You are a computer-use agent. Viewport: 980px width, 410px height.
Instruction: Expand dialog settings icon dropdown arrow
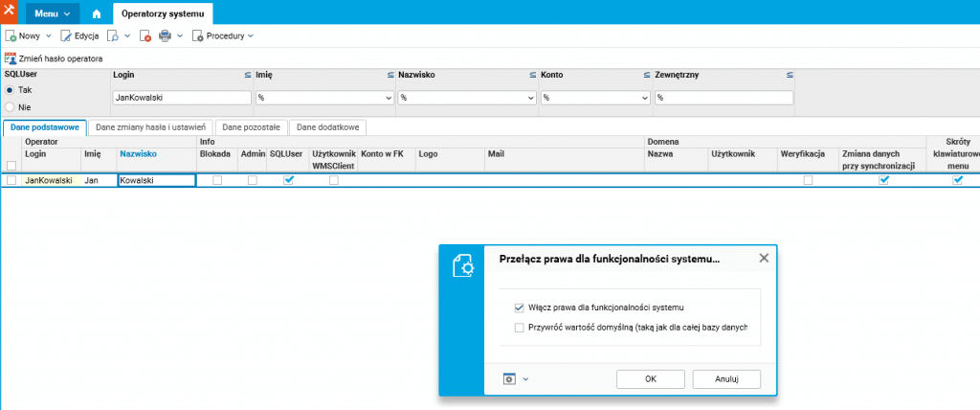point(525,378)
